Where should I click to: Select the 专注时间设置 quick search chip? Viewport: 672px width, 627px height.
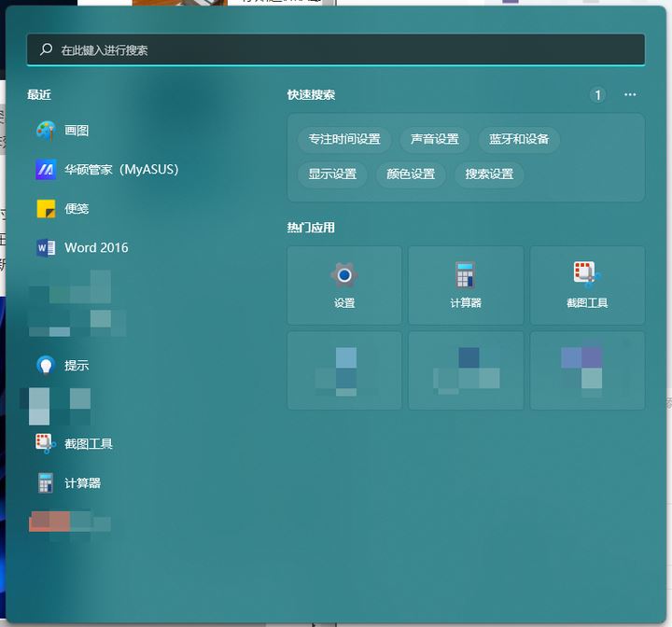click(344, 139)
